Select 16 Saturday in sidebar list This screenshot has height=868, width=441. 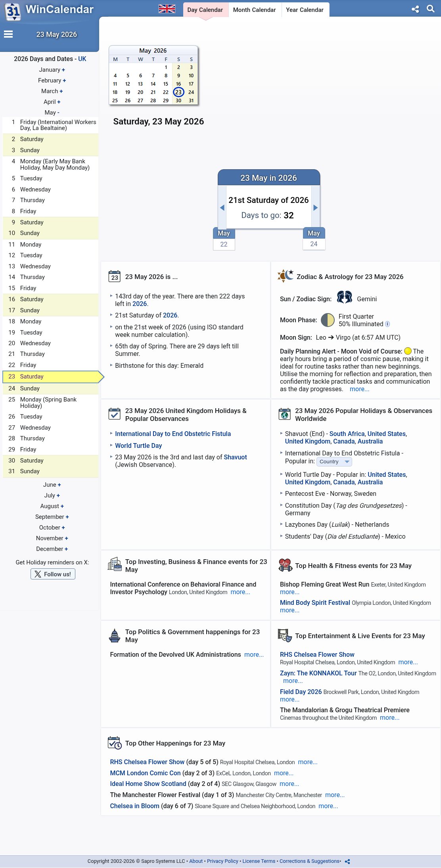(50, 299)
